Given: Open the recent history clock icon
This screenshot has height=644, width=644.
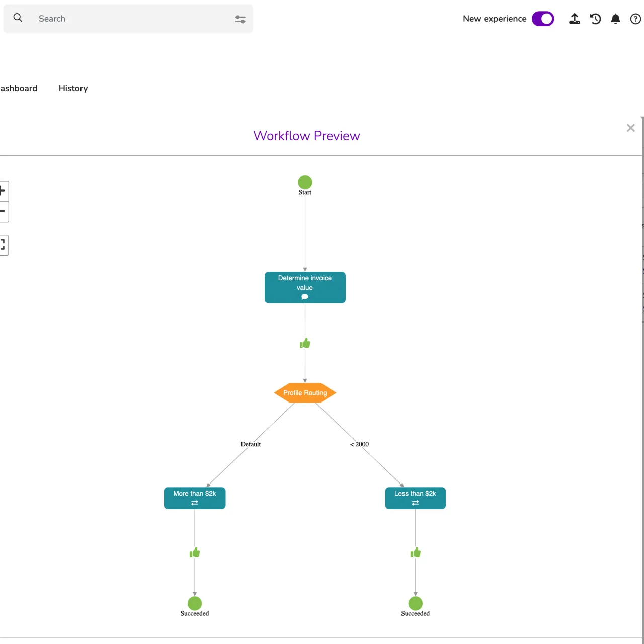Looking at the screenshot, I should coord(596,19).
